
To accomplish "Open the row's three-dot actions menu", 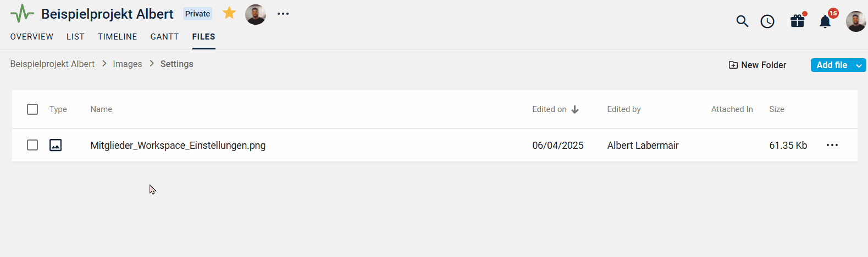I will point(832,145).
